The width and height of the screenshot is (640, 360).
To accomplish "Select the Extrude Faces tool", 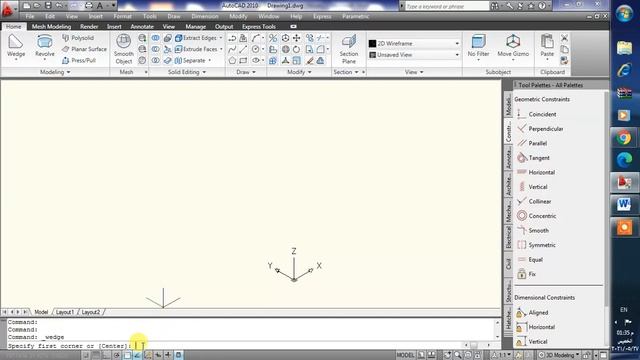I will [196, 49].
